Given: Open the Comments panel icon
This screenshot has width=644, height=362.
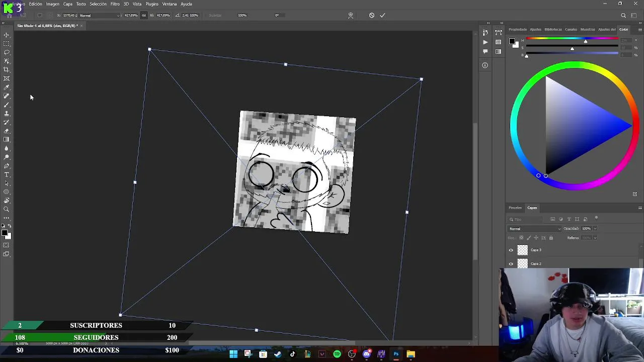Looking at the screenshot, I should click(485, 51).
